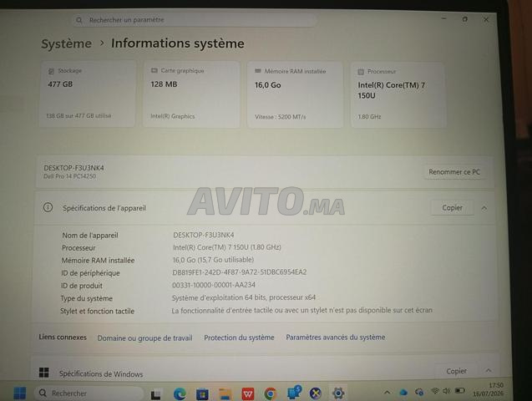Open Protection du système link

(x=239, y=338)
